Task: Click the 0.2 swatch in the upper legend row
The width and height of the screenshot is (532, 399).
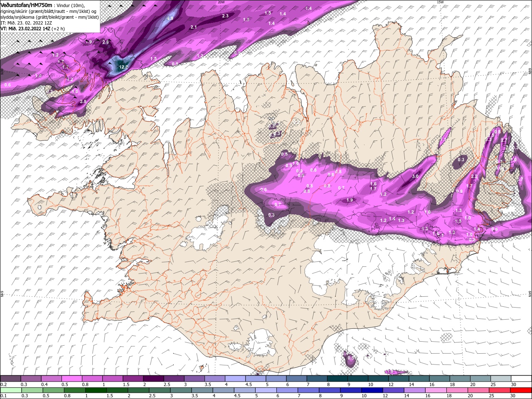Action: [10, 378]
